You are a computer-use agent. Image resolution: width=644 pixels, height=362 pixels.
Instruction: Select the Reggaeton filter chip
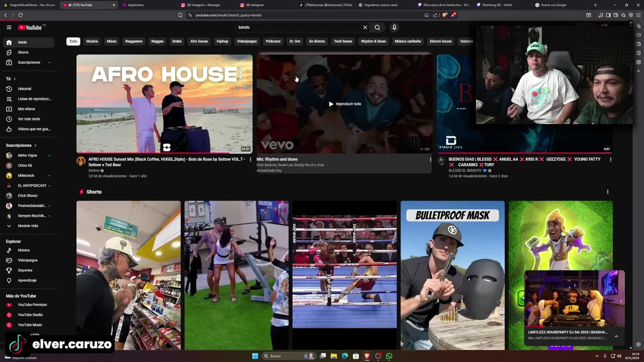click(x=134, y=41)
